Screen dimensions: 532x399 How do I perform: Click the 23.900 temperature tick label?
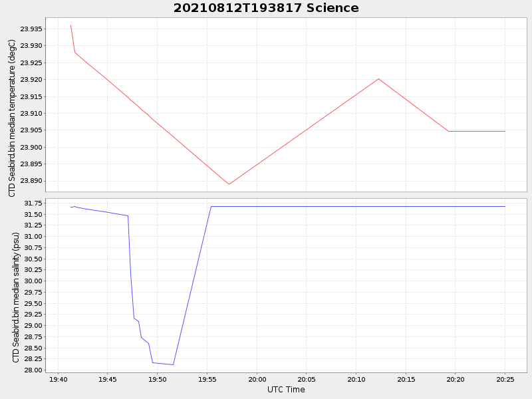click(x=31, y=147)
